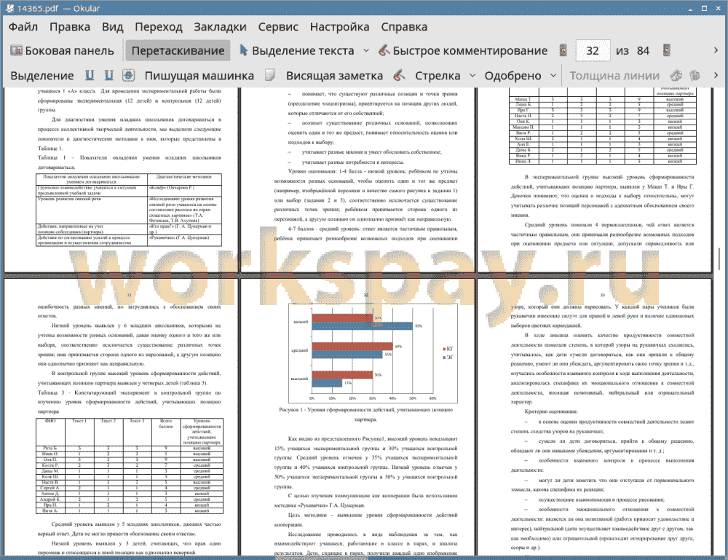Select the Одобрено stamp tool
Viewport: 728px width, 560px height.
[513, 76]
